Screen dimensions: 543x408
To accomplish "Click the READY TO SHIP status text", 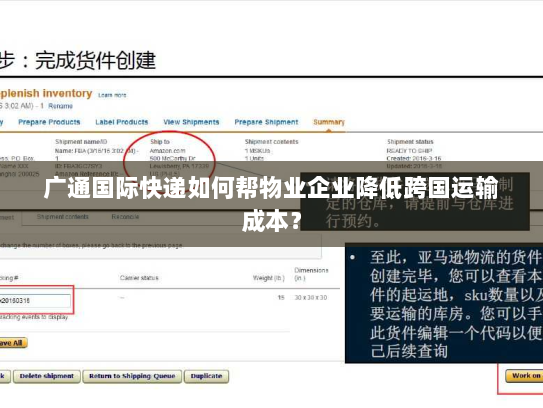I will 409,151.
